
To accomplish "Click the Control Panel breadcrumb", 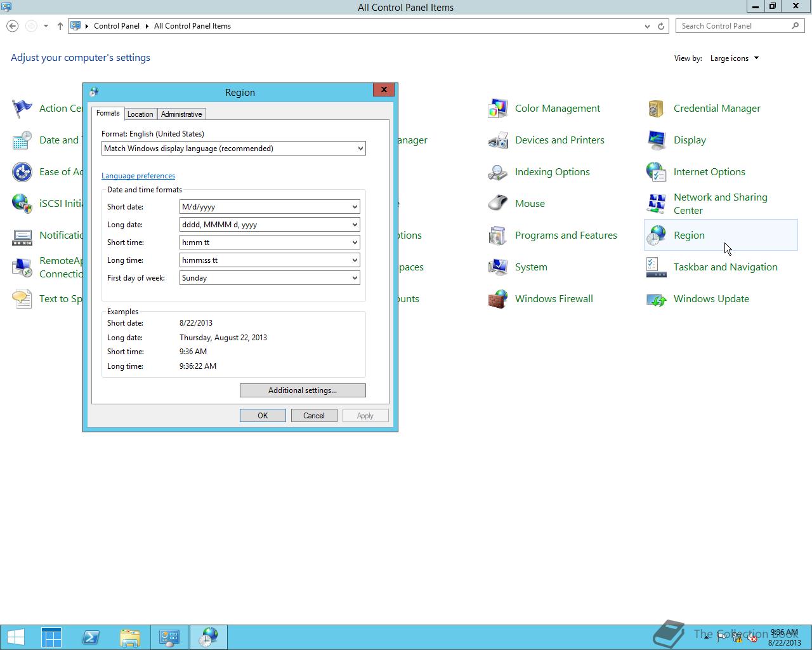I will pos(117,26).
